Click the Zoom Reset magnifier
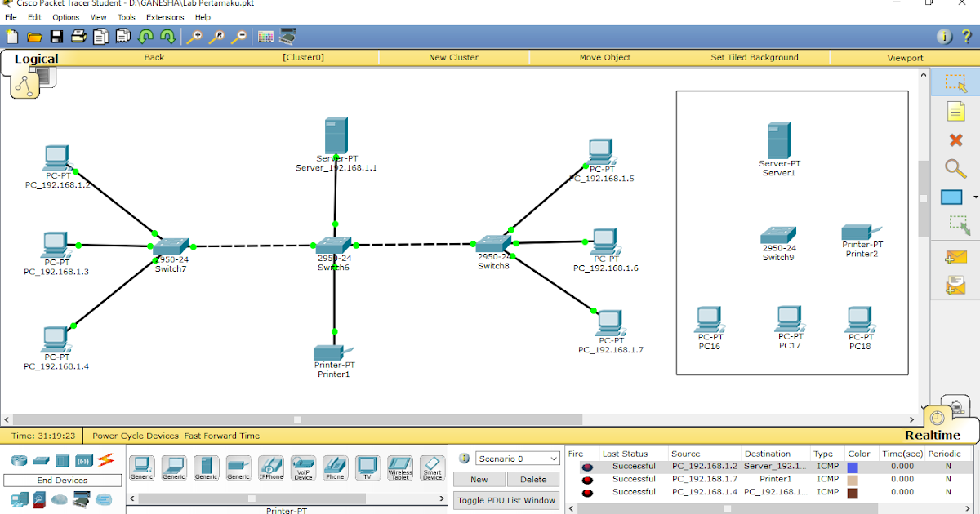Viewport: 980px width, 514px height. coord(216,36)
